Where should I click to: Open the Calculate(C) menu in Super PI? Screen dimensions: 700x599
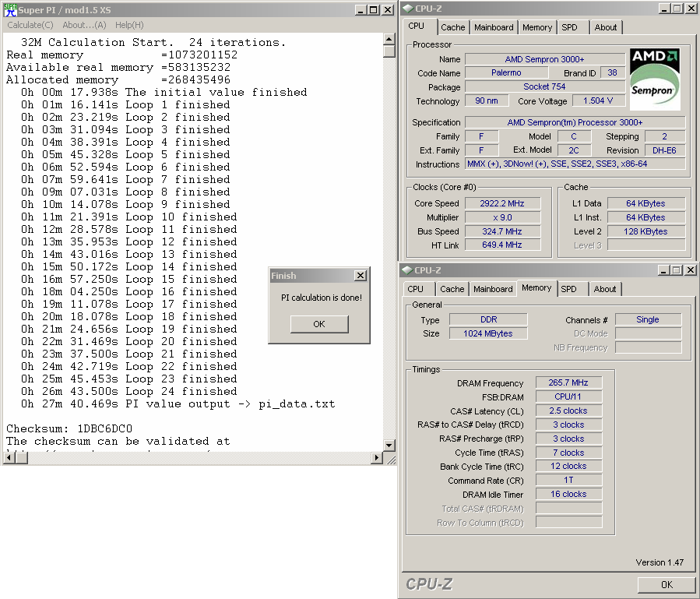click(x=30, y=25)
